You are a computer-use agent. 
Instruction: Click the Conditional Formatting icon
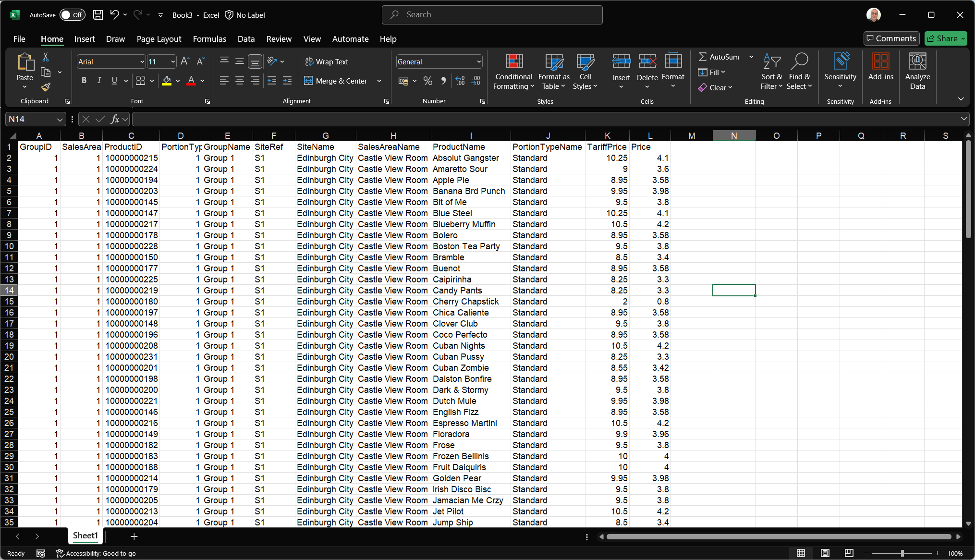[x=513, y=72]
